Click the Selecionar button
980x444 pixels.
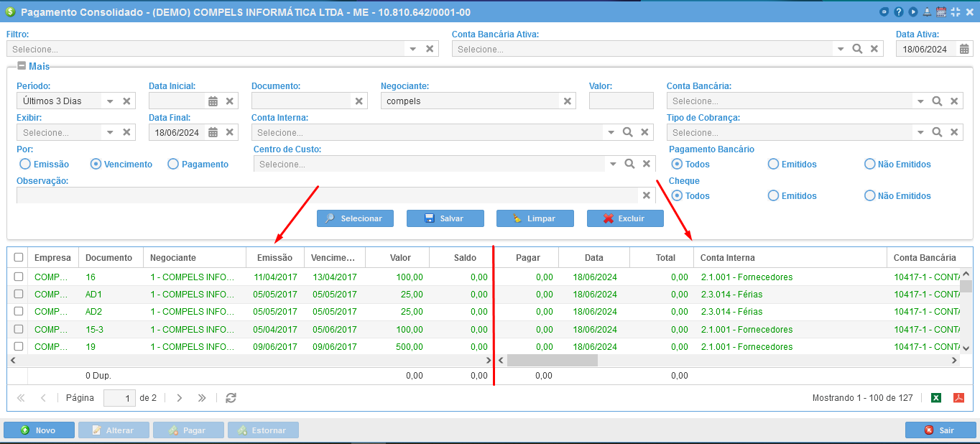click(355, 218)
